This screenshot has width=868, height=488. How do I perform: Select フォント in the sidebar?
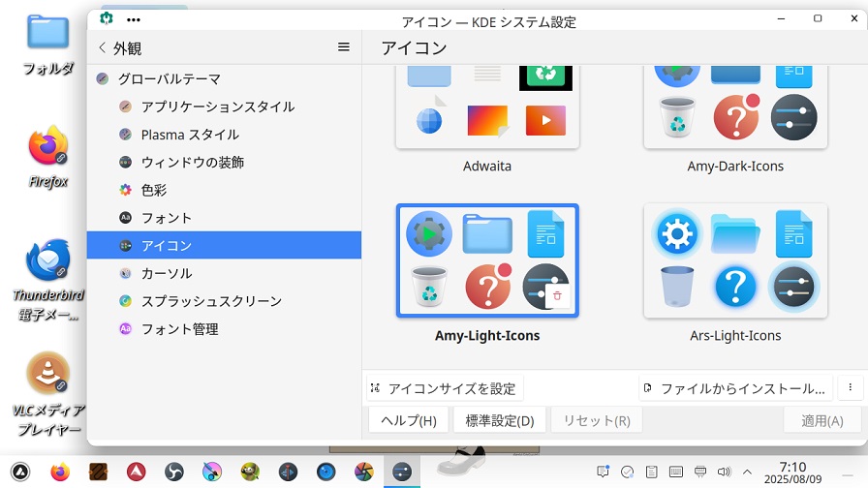pos(224,218)
